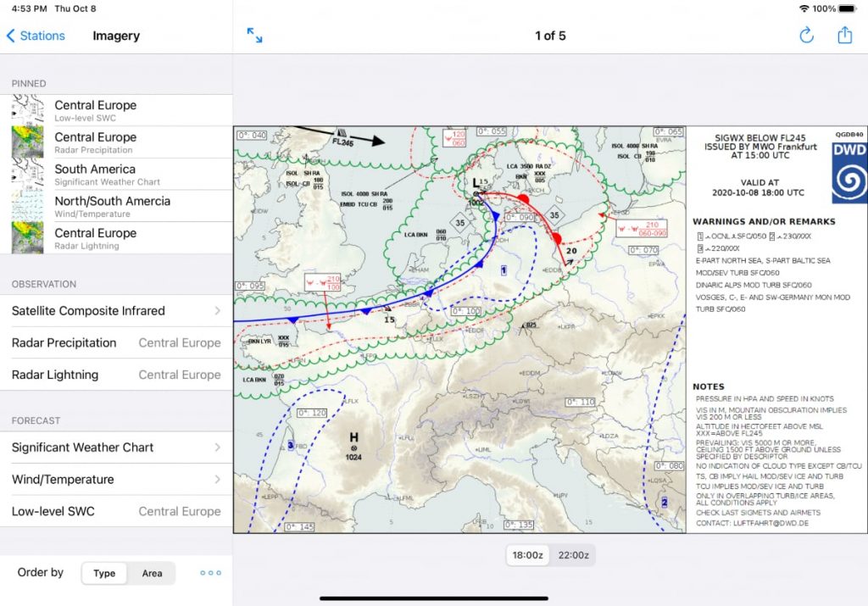Switch chart to 22:00z time
The width and height of the screenshot is (868, 606).
pyautogui.click(x=574, y=555)
